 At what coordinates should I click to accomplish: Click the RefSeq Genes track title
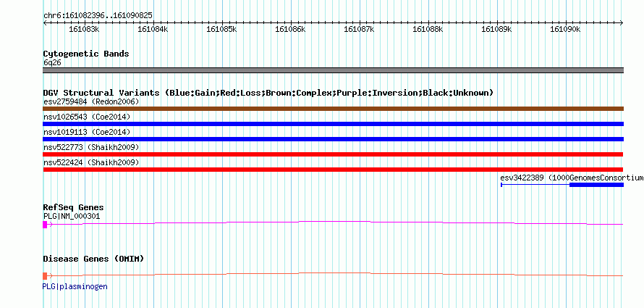tap(73, 207)
